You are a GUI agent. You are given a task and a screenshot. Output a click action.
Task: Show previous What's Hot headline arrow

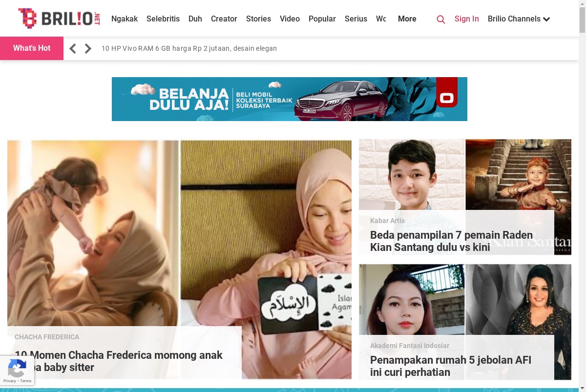pos(72,48)
